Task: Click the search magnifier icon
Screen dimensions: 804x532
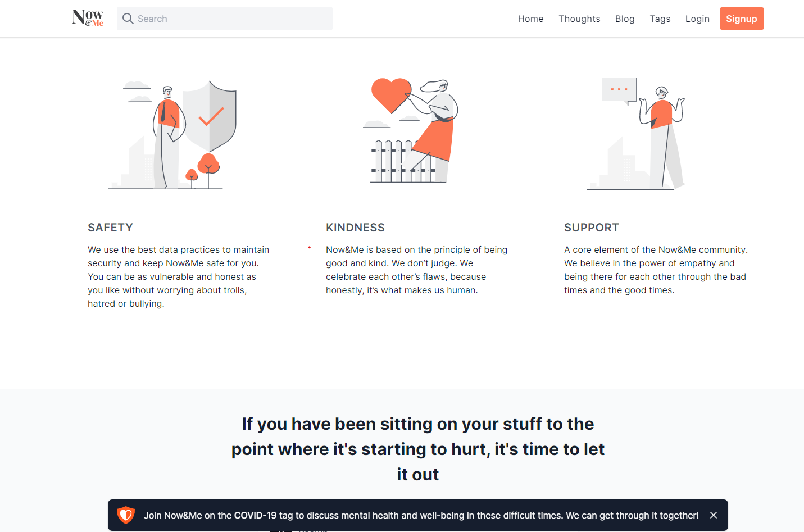Action: coord(128,19)
